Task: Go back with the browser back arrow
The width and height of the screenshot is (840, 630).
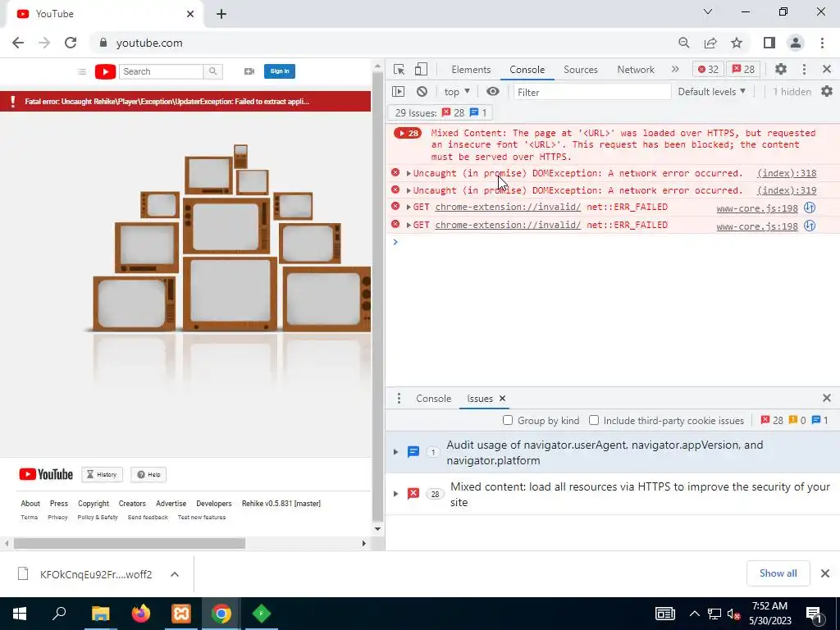Action: point(18,43)
